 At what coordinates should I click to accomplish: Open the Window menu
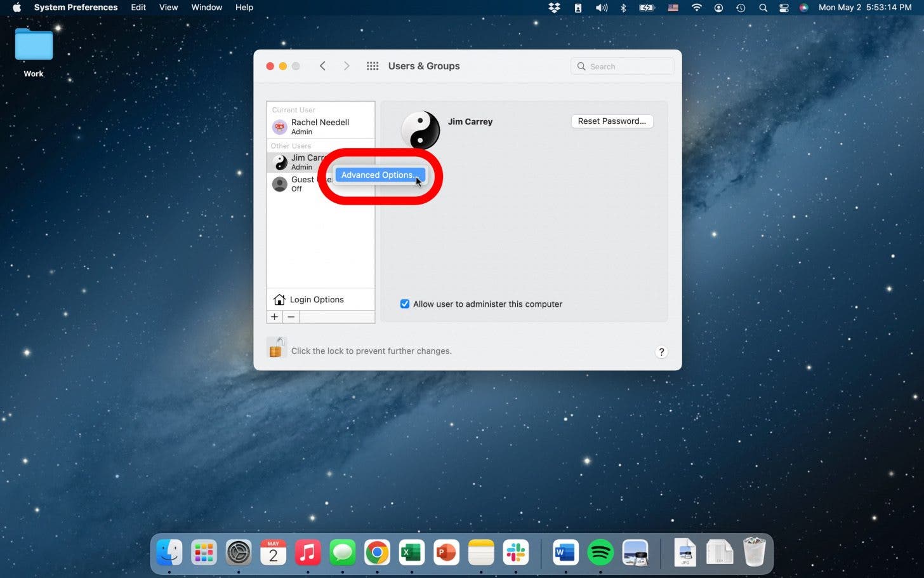207,8
